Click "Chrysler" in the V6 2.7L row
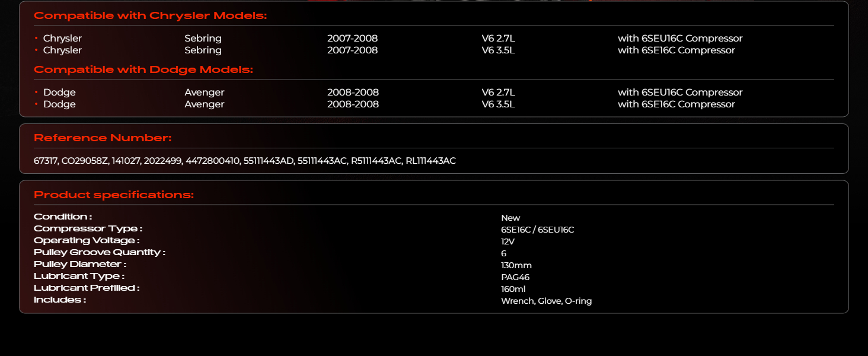 pyautogui.click(x=62, y=39)
